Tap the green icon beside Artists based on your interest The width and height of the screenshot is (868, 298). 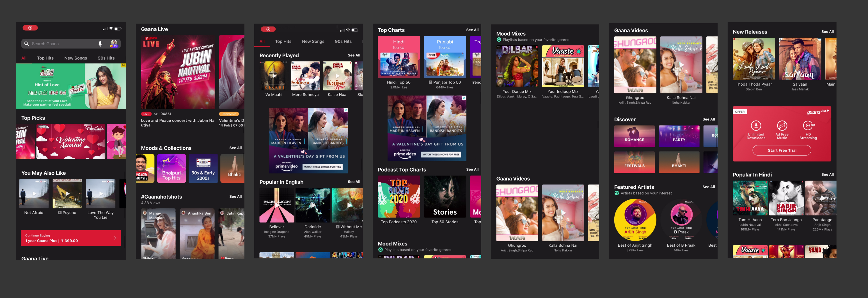pos(617,193)
